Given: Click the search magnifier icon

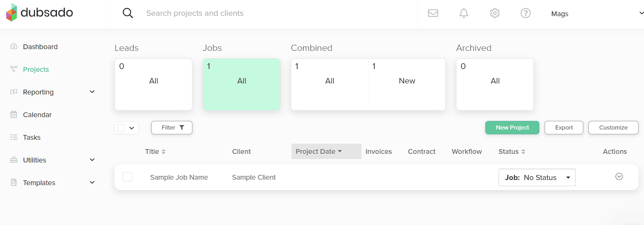Looking at the screenshot, I should tap(128, 13).
